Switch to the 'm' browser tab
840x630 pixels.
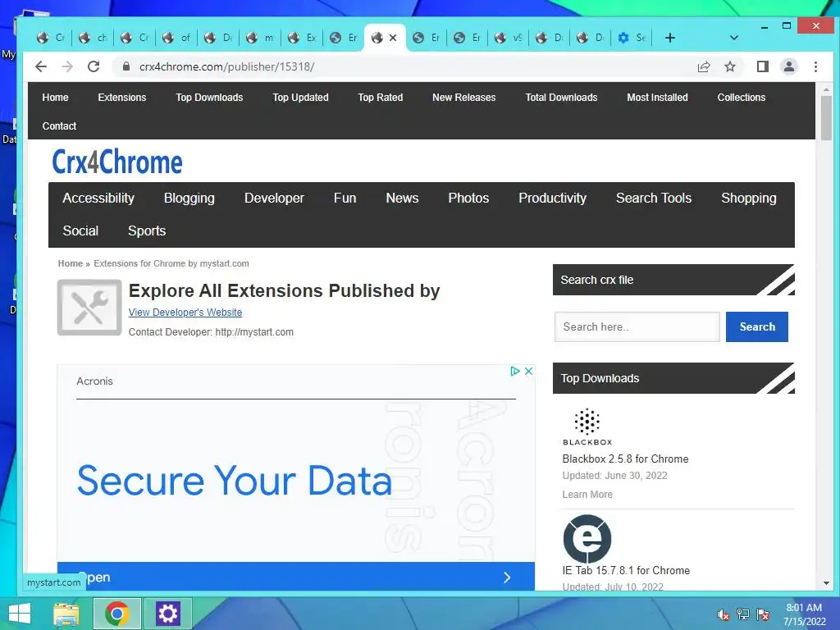pos(260,38)
